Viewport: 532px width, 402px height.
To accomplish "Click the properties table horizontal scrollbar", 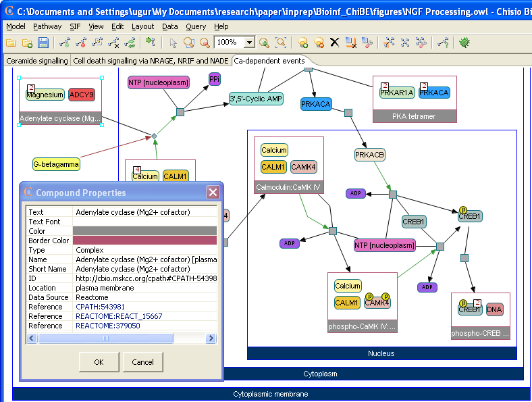I will pyautogui.click(x=122, y=338).
